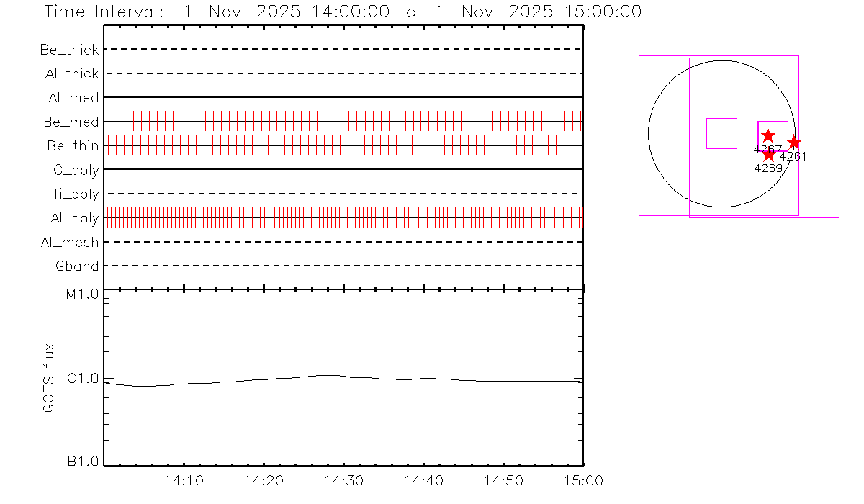The image size is (864, 504).
Task: Click the GOES flux axis title
Action: click(49, 378)
